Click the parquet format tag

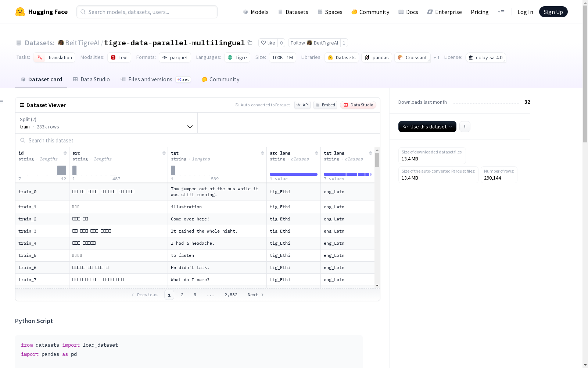point(175,57)
